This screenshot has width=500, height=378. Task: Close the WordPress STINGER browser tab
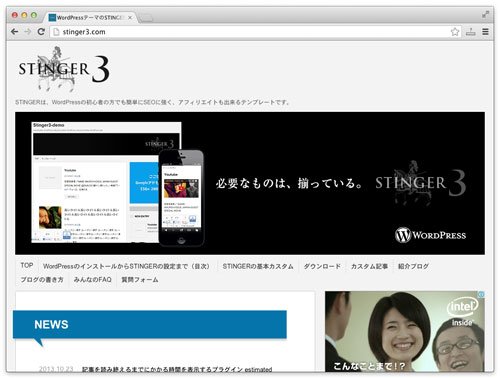tap(130, 18)
